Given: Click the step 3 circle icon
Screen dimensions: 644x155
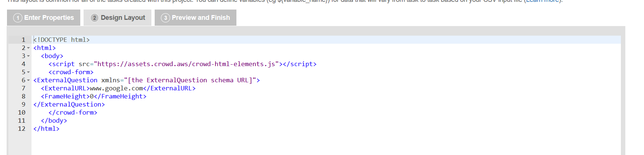Looking at the screenshot, I should point(165,18).
